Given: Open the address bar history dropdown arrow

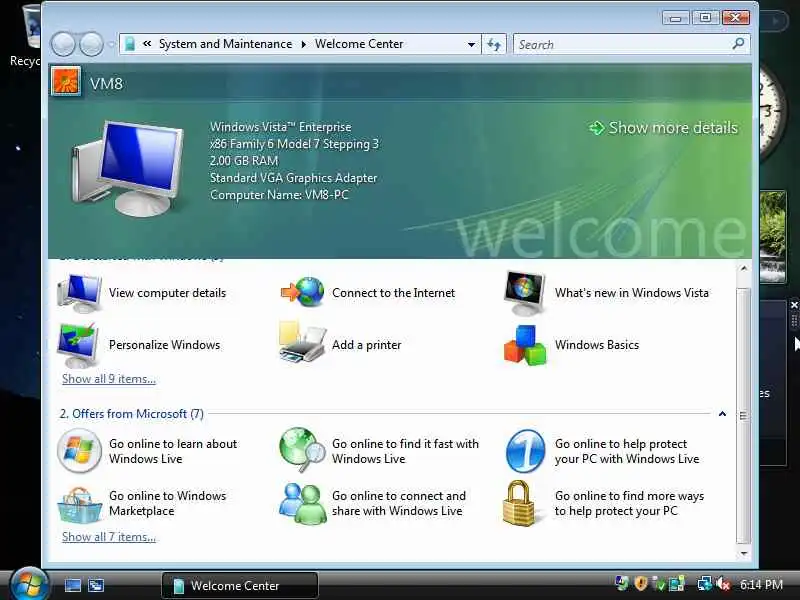Looking at the screenshot, I should pos(471,44).
